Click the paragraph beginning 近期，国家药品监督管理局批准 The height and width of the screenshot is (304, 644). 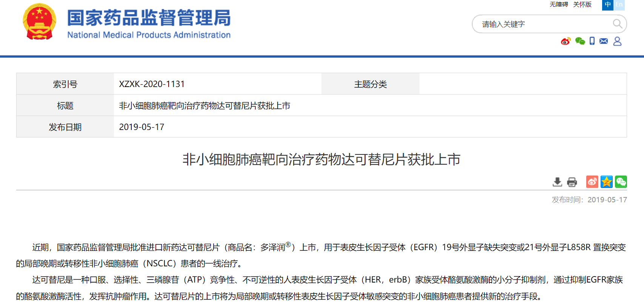click(x=321, y=255)
